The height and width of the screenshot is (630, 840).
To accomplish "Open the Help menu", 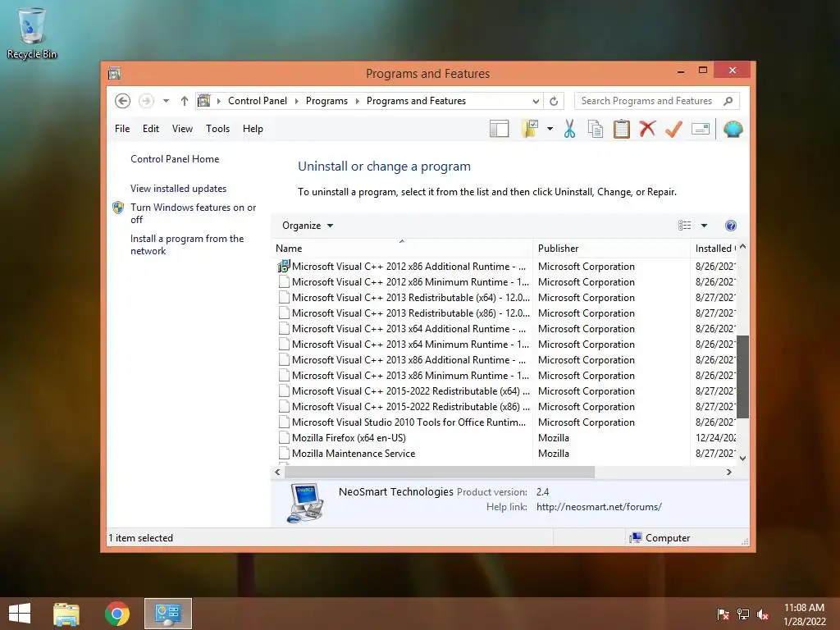I will click(253, 129).
